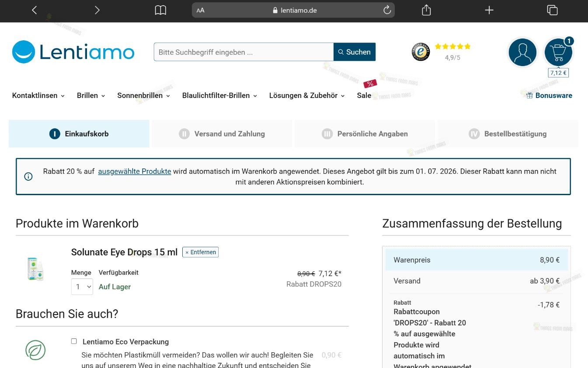Open the AA reader view menu

click(x=201, y=10)
